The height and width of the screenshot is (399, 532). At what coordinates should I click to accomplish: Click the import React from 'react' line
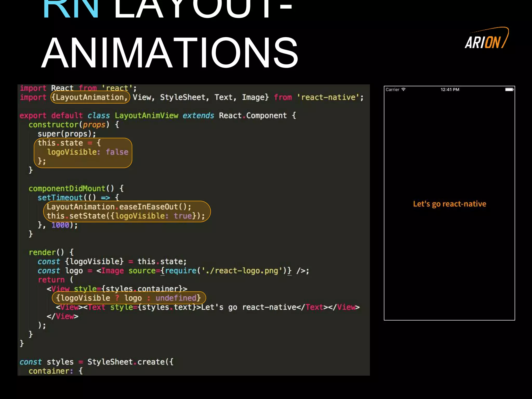pyautogui.click(x=78, y=88)
